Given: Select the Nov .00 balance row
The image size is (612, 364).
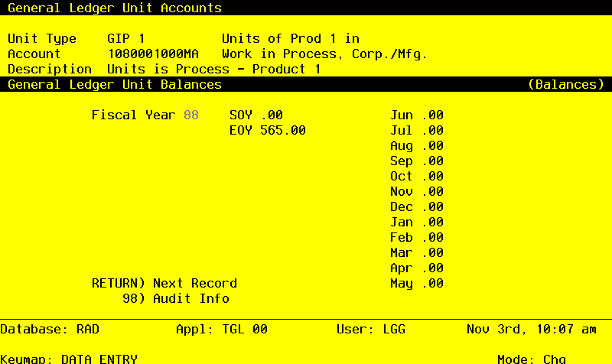Looking at the screenshot, I should [417, 191].
